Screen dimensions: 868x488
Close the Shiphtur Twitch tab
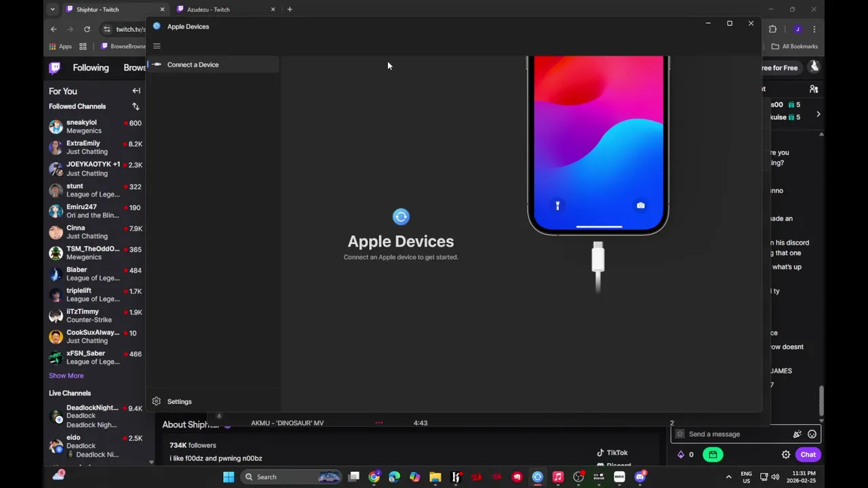(x=162, y=9)
